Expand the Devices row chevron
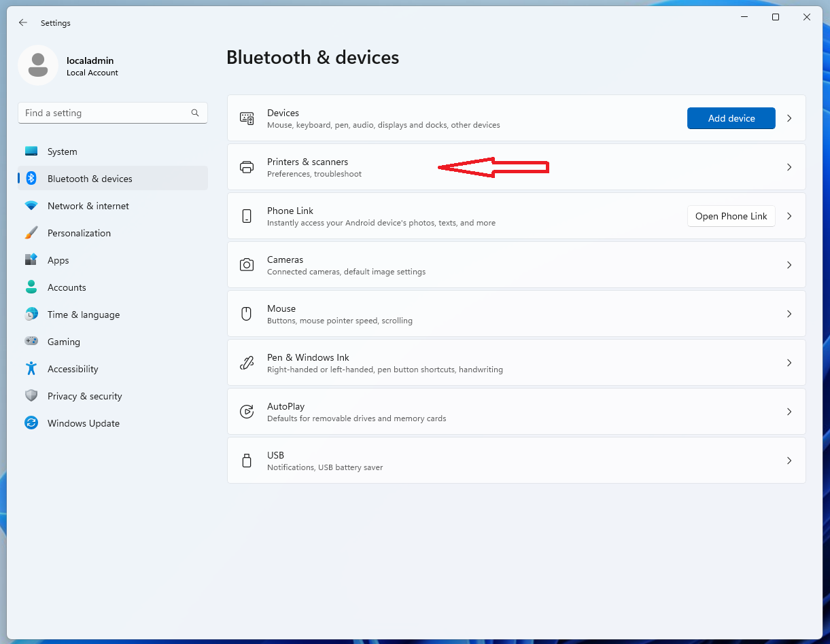The height and width of the screenshot is (644, 830). (x=789, y=118)
